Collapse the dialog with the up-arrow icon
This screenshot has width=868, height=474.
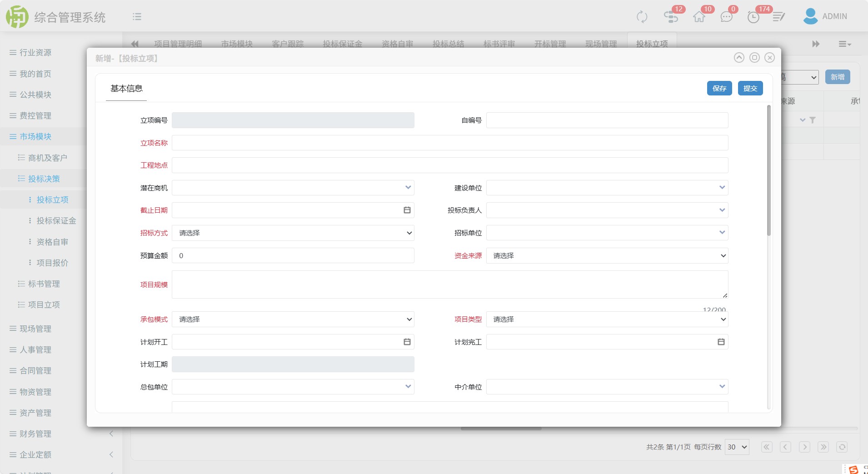pos(739,58)
